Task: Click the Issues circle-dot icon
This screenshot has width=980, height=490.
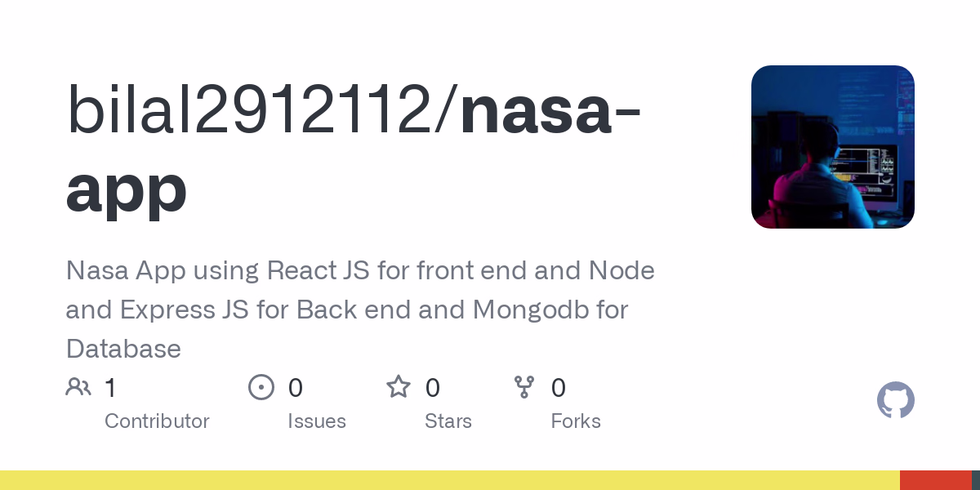Action: pos(261,387)
